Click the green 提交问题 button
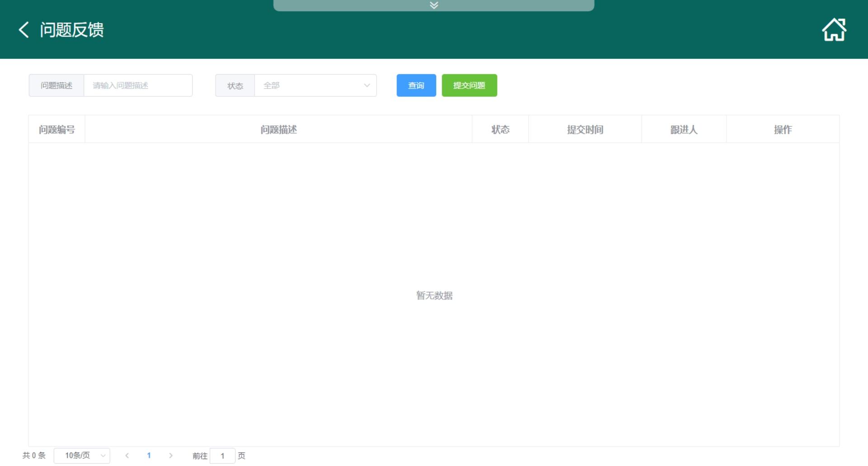The height and width of the screenshot is (466, 868). click(x=469, y=86)
